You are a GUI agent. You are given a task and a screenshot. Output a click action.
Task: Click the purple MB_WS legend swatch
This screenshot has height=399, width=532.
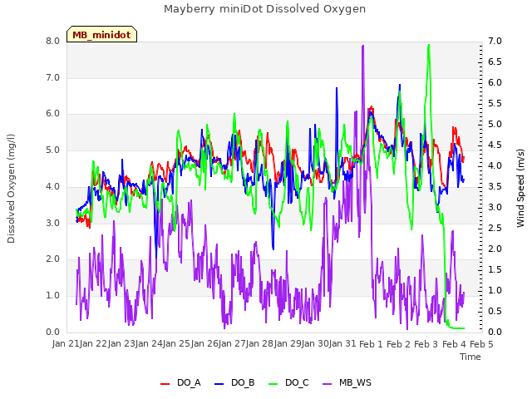(x=327, y=384)
